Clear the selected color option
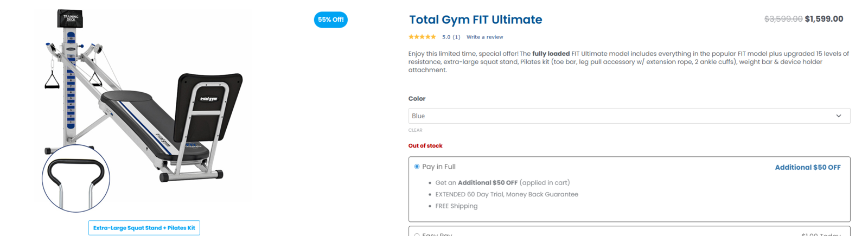Viewport: 868px width, 236px height. [x=415, y=130]
